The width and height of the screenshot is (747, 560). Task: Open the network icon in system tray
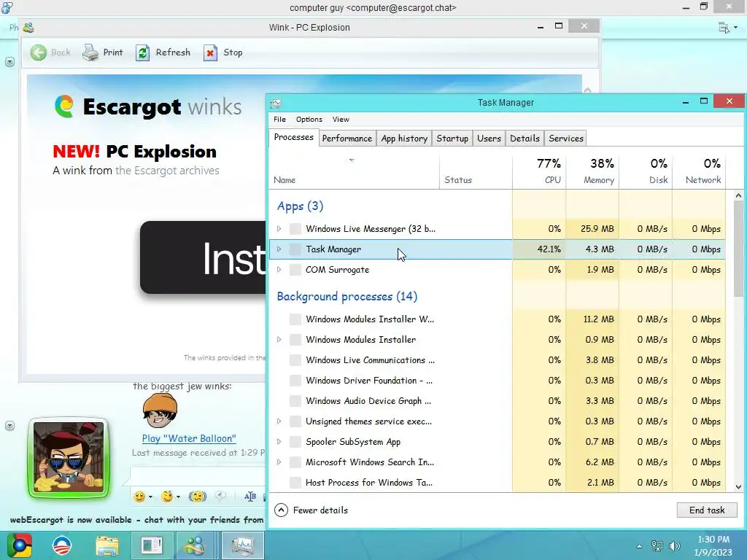point(657,545)
